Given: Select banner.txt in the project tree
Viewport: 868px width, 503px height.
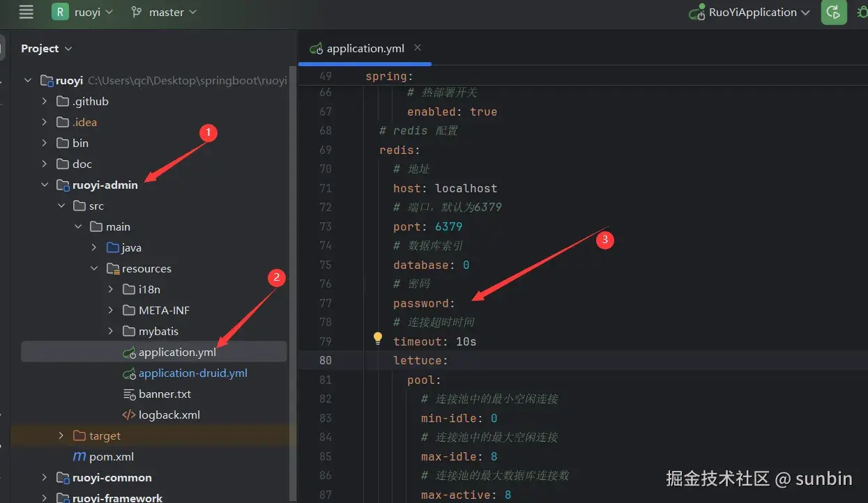Looking at the screenshot, I should (x=165, y=394).
